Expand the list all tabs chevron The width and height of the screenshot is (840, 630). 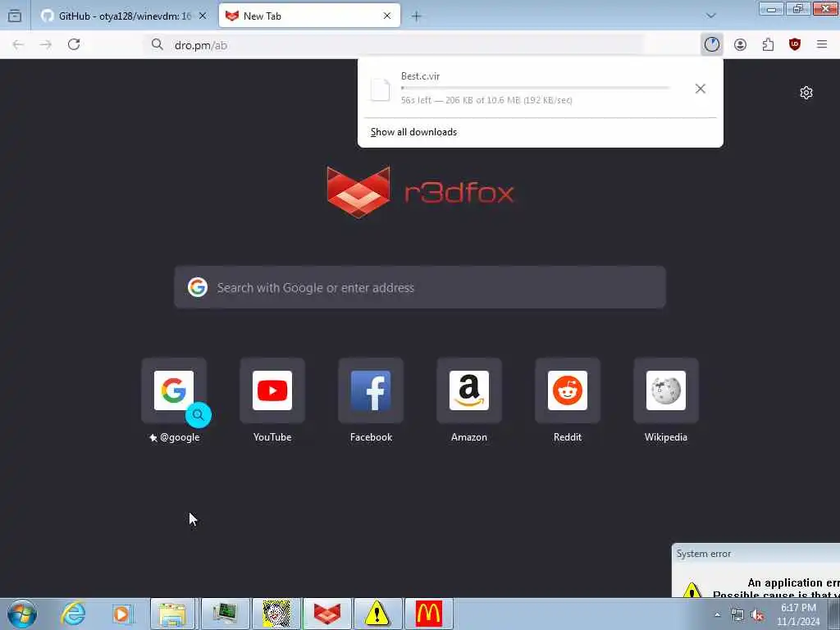[711, 16]
